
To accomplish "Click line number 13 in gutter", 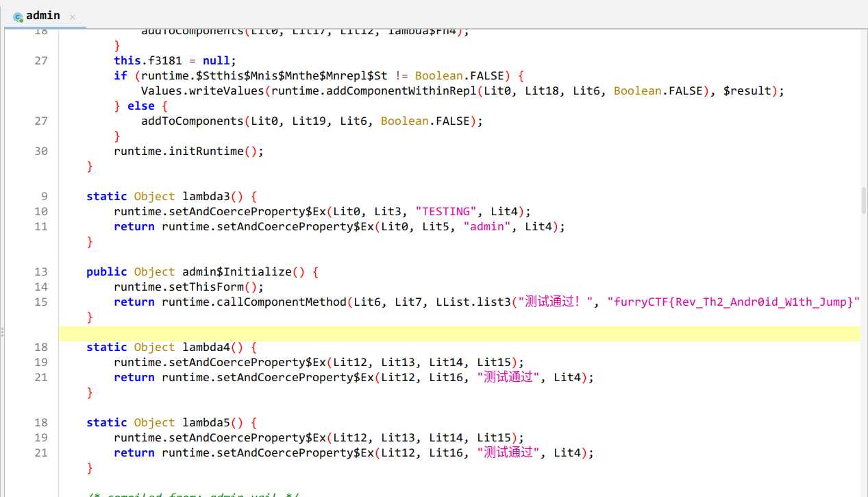I will (x=41, y=272).
